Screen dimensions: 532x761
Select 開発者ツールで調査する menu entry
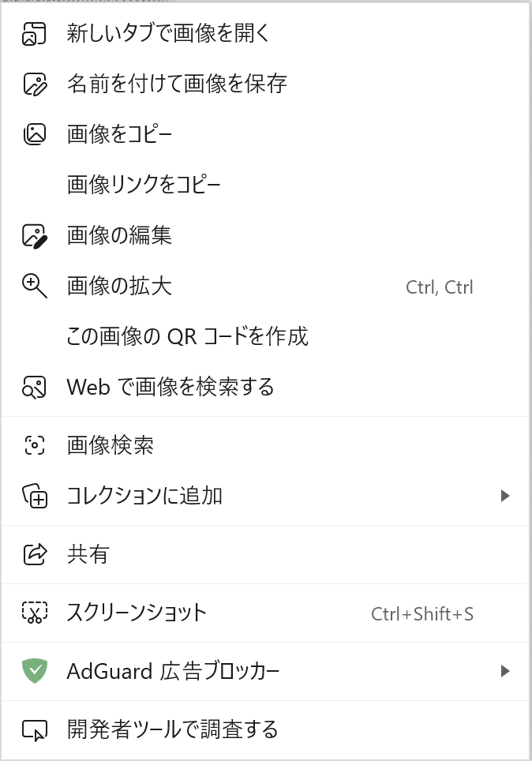click(x=172, y=730)
